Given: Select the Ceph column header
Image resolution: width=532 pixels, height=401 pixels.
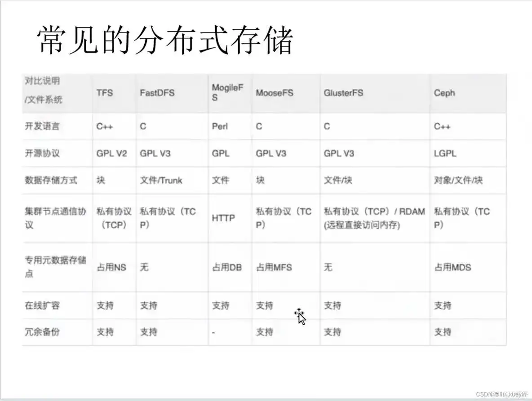Looking at the screenshot, I should [x=444, y=93].
